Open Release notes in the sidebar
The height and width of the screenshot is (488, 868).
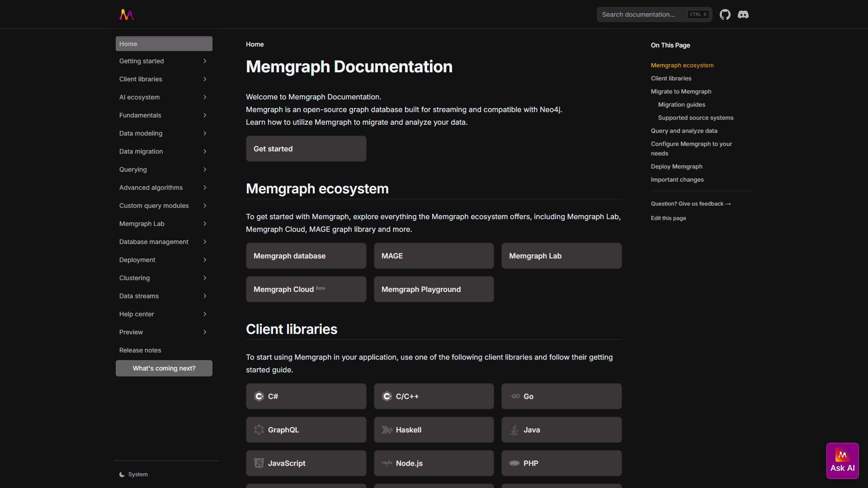click(164, 350)
